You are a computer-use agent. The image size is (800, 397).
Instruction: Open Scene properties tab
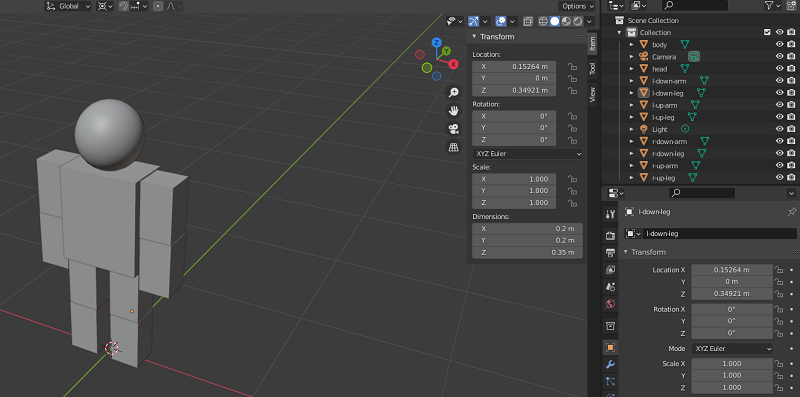tap(610, 286)
